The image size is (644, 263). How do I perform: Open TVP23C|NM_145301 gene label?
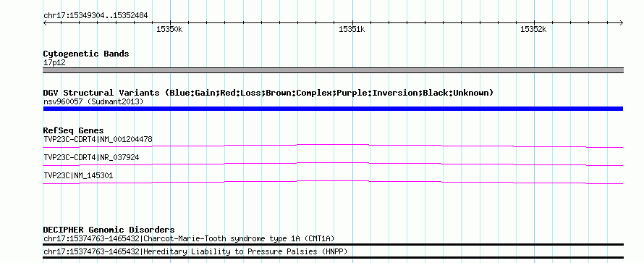[78, 175]
